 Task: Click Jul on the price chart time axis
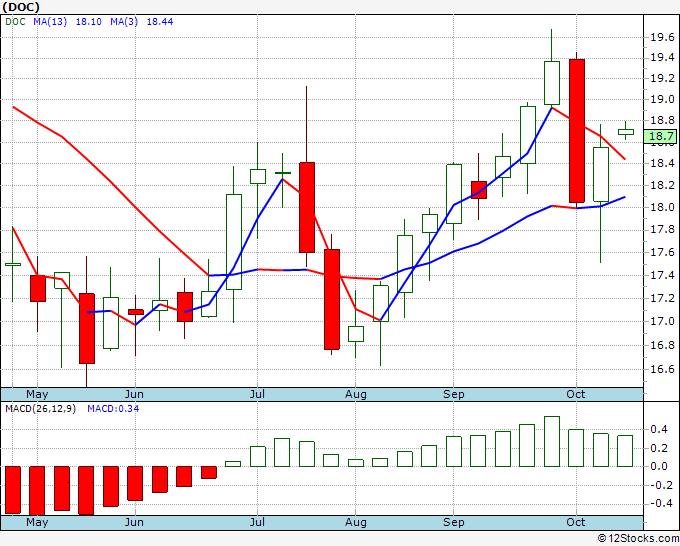pos(257,395)
